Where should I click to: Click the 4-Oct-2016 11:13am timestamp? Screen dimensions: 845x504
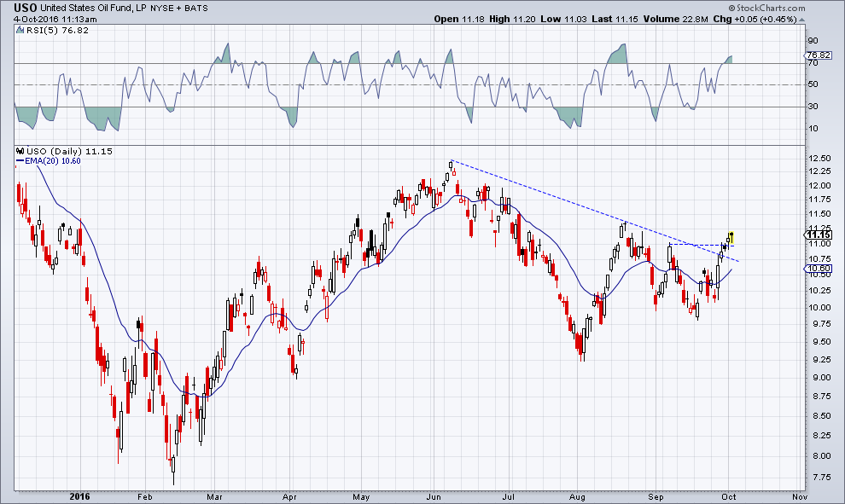tap(55, 20)
